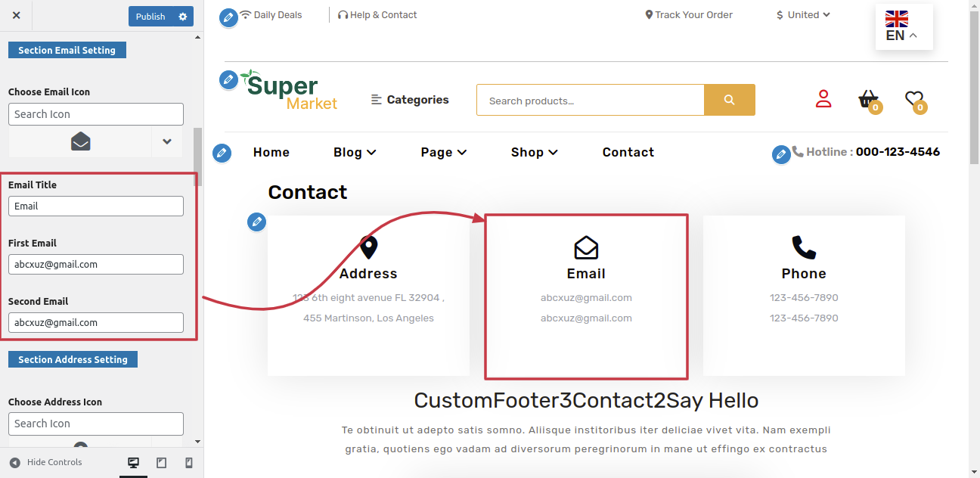This screenshot has height=478, width=980.
Task: Click edit pencil beside Hotline number
Action: pos(781,155)
